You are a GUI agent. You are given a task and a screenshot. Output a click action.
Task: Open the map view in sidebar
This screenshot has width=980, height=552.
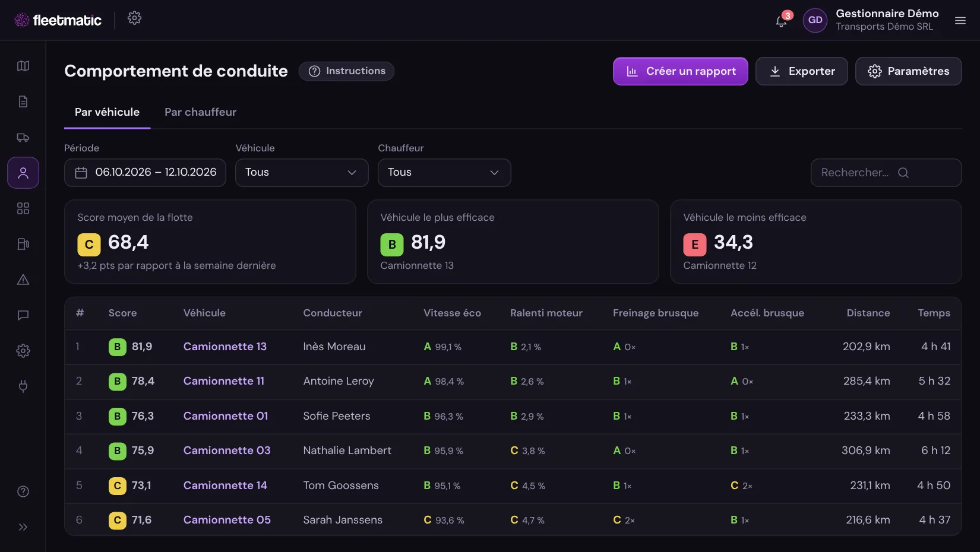(23, 66)
